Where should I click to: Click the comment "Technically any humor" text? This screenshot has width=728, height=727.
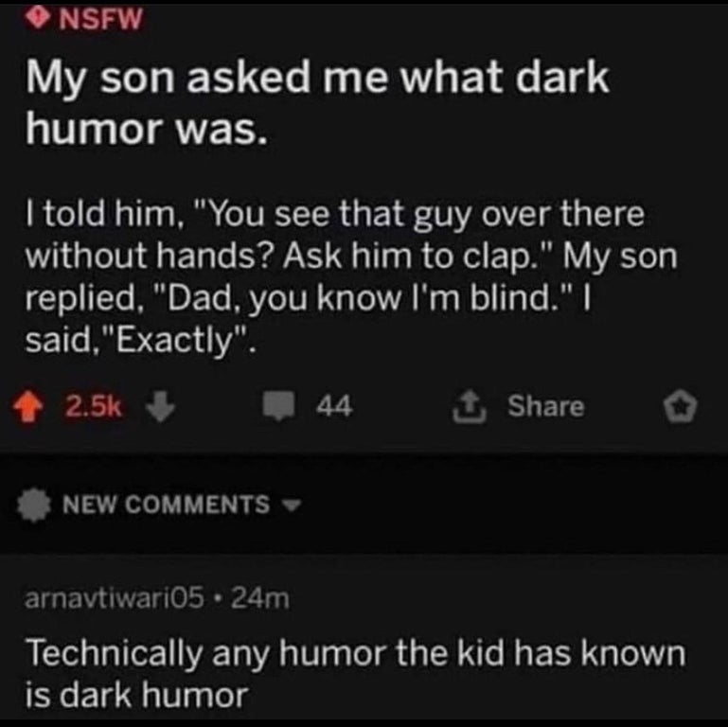[355, 653]
